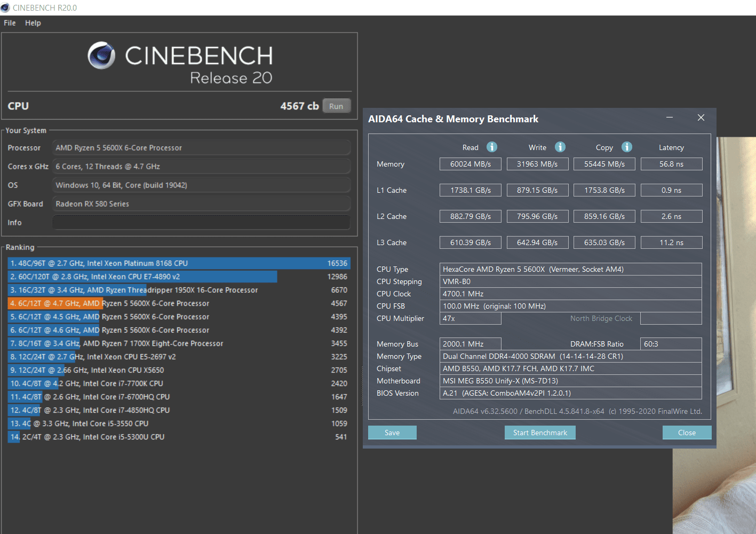Image resolution: width=756 pixels, height=534 pixels.
Task: Click the 4567 cb CPU score
Action: click(x=299, y=106)
